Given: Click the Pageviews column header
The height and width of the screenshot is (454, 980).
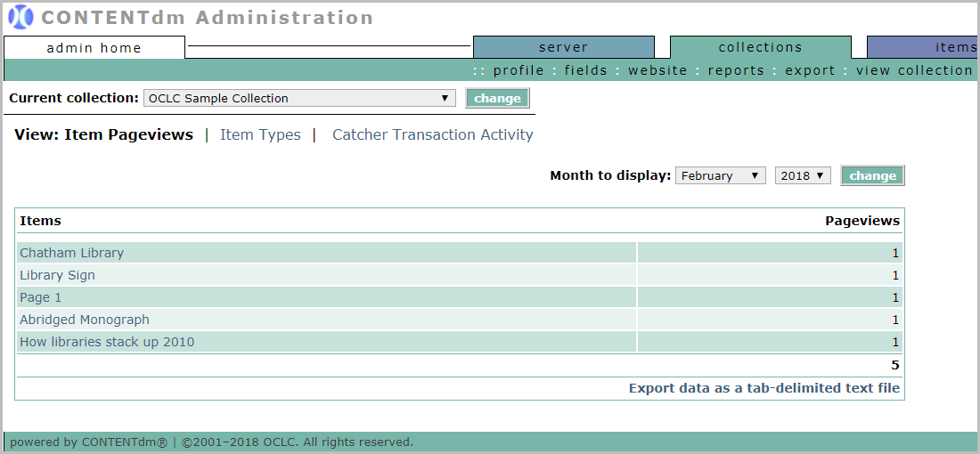Looking at the screenshot, I should (862, 221).
